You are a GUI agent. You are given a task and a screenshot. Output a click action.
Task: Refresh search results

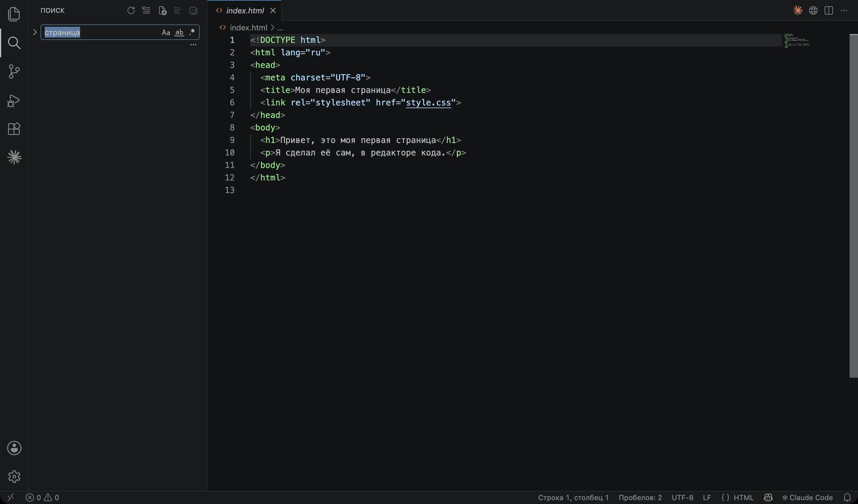click(131, 11)
